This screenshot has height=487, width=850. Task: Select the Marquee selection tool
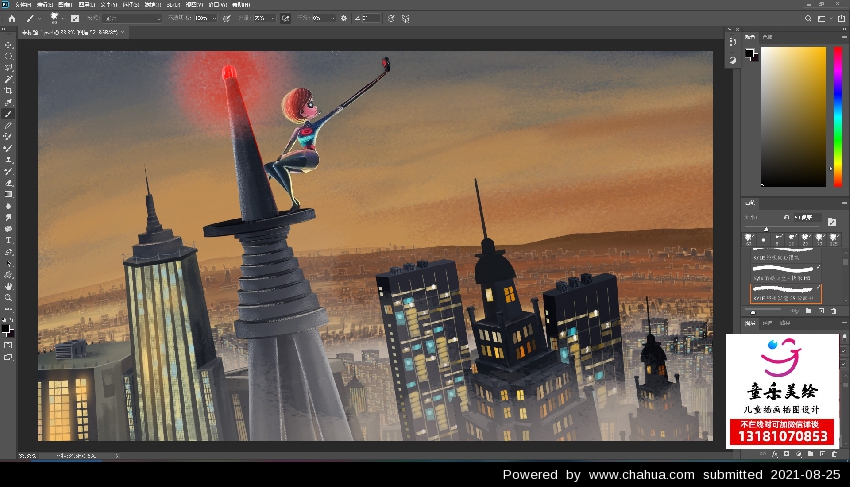[x=8, y=56]
